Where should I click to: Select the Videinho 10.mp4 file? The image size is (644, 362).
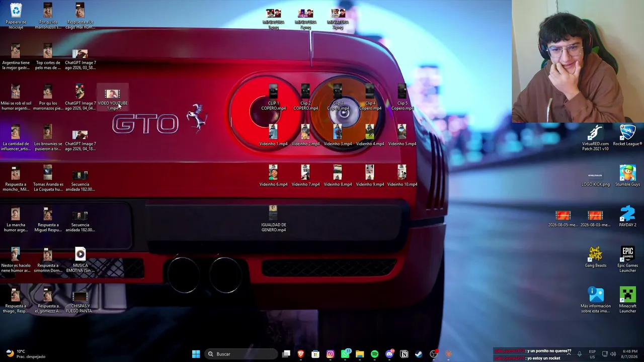click(x=402, y=176)
